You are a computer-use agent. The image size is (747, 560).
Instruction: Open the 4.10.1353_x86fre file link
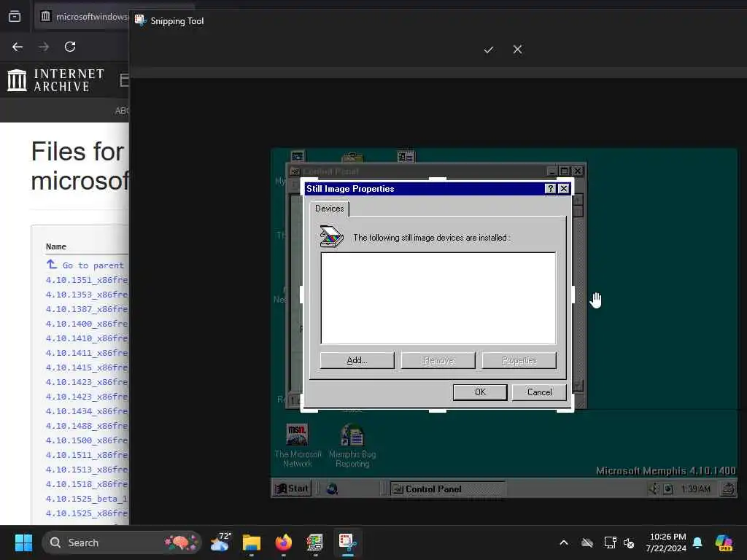[88, 295]
